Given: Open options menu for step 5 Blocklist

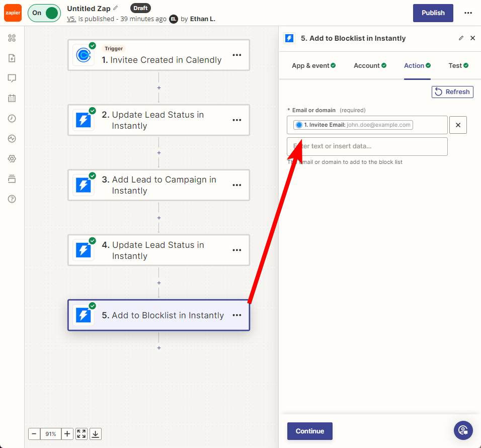Looking at the screenshot, I should pyautogui.click(x=237, y=315).
